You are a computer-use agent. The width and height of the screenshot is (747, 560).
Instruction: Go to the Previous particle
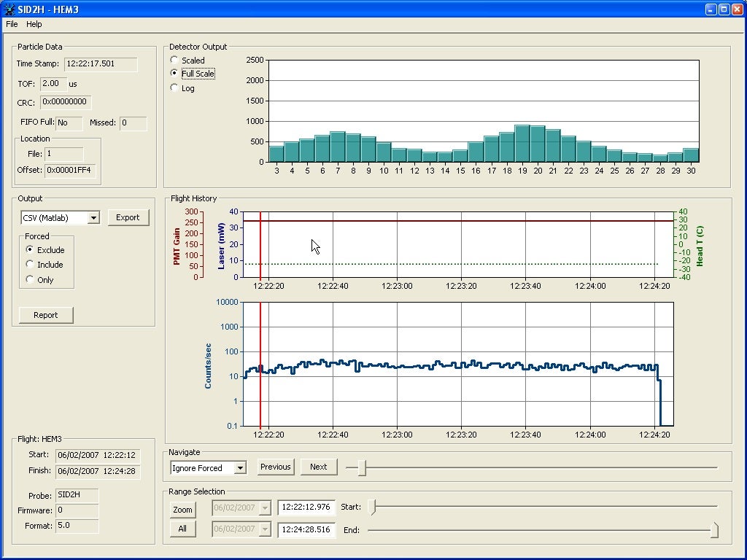tap(275, 467)
